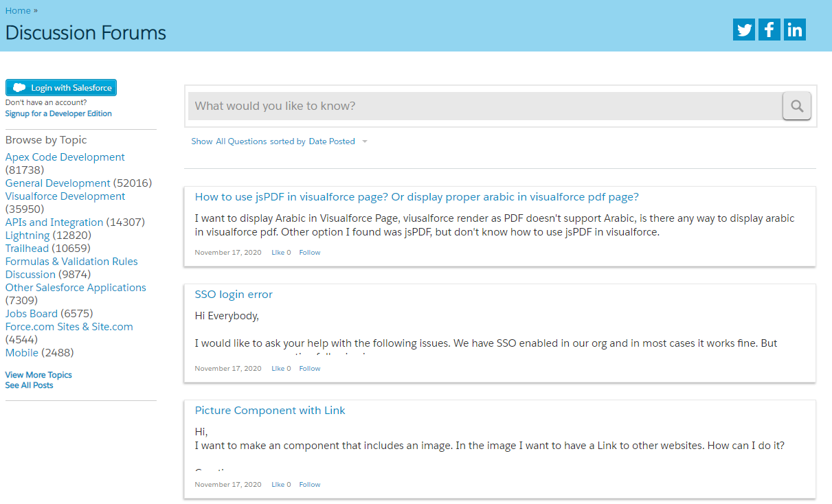
Task: Click View More Topics
Action: (38, 375)
